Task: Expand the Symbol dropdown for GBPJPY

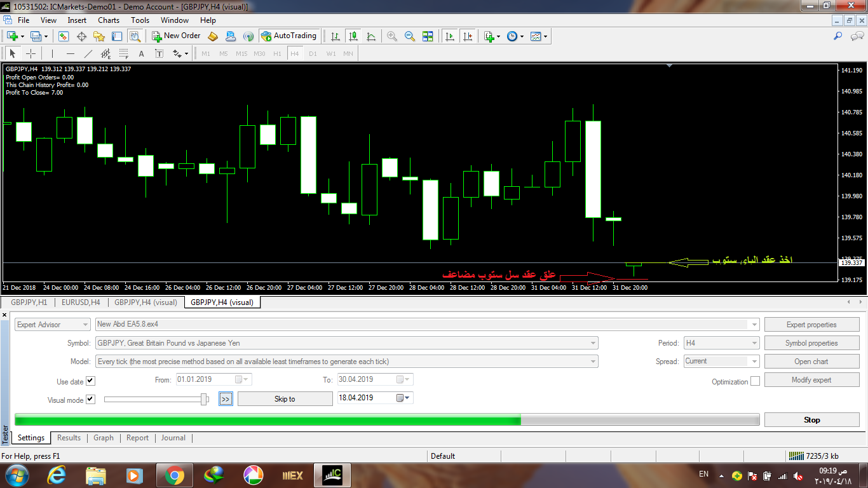Action: (x=593, y=343)
